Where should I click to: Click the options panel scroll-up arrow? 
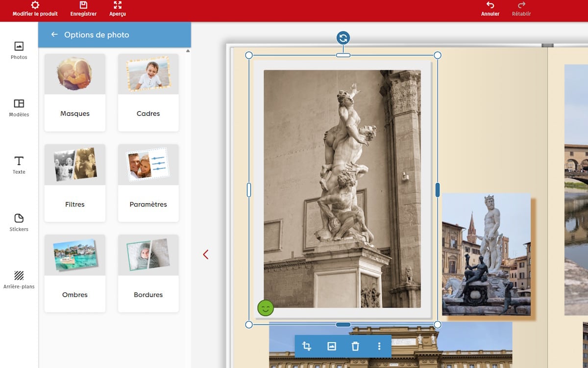point(188,51)
